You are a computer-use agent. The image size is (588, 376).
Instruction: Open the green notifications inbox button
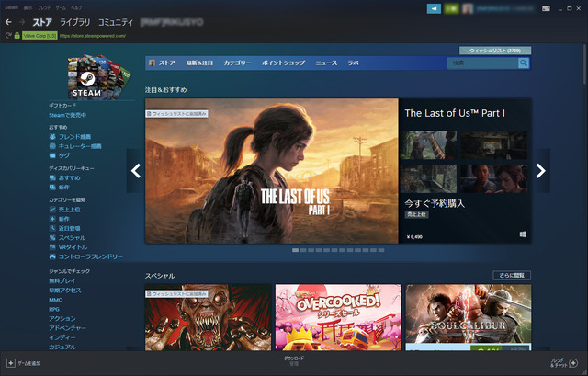coord(451,8)
